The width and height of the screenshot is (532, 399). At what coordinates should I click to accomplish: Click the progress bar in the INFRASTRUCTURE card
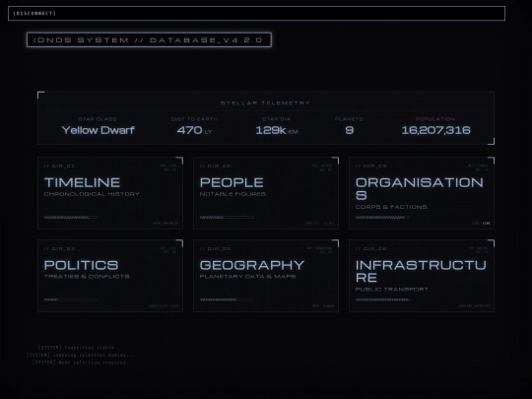click(382, 299)
